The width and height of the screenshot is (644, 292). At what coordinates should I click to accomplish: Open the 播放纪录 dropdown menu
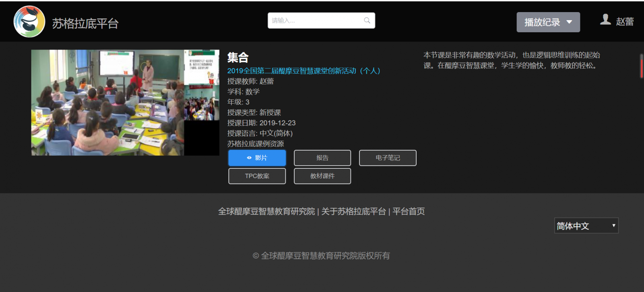(x=548, y=22)
